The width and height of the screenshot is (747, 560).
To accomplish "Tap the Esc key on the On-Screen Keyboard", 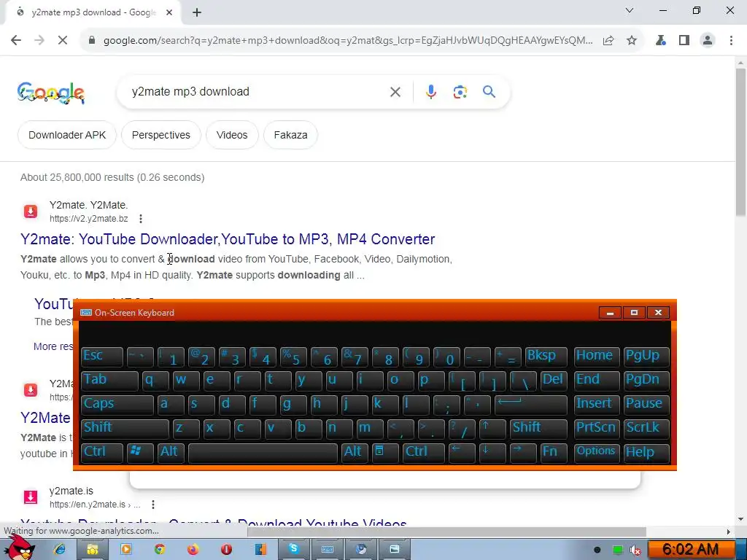I will coord(102,356).
